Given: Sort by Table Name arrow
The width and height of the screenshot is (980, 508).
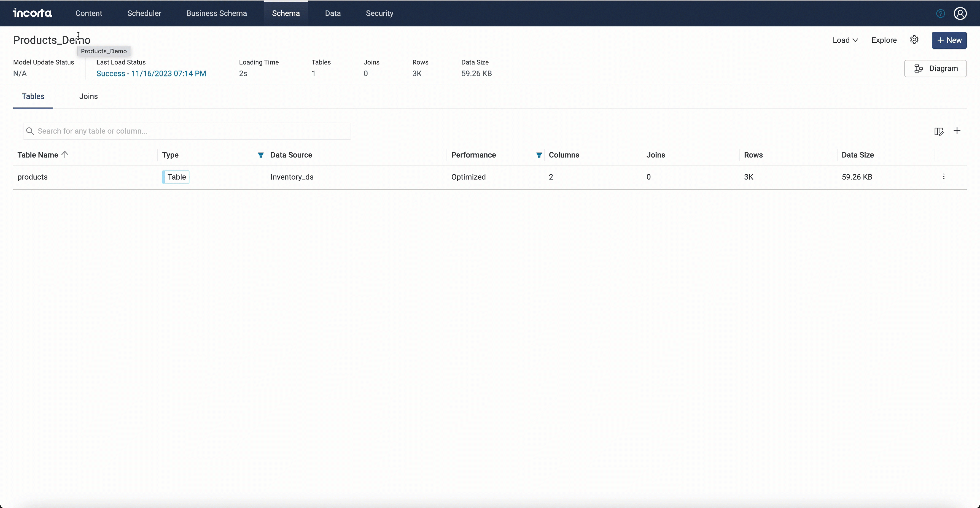Looking at the screenshot, I should click(x=65, y=154).
